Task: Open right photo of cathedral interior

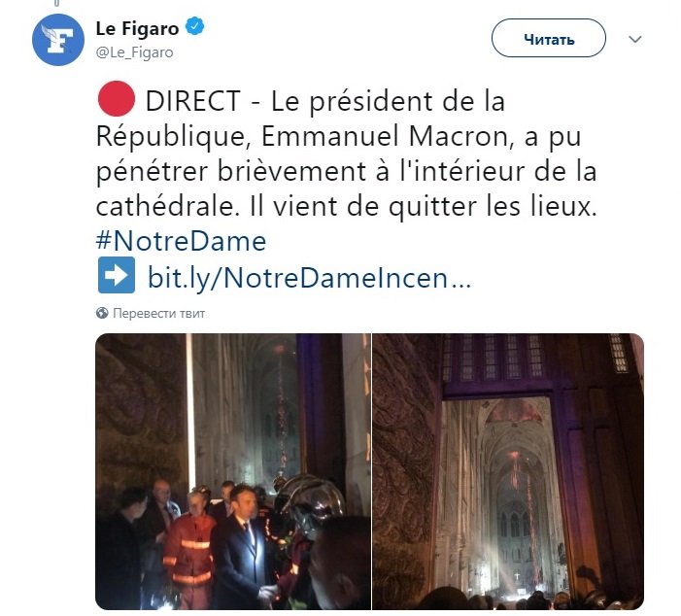Action: 508,471
